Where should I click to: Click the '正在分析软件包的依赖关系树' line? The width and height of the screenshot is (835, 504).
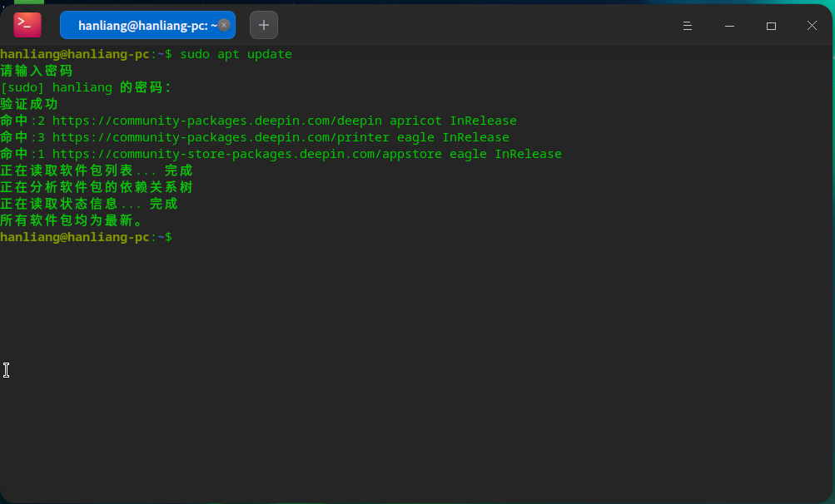pos(97,187)
